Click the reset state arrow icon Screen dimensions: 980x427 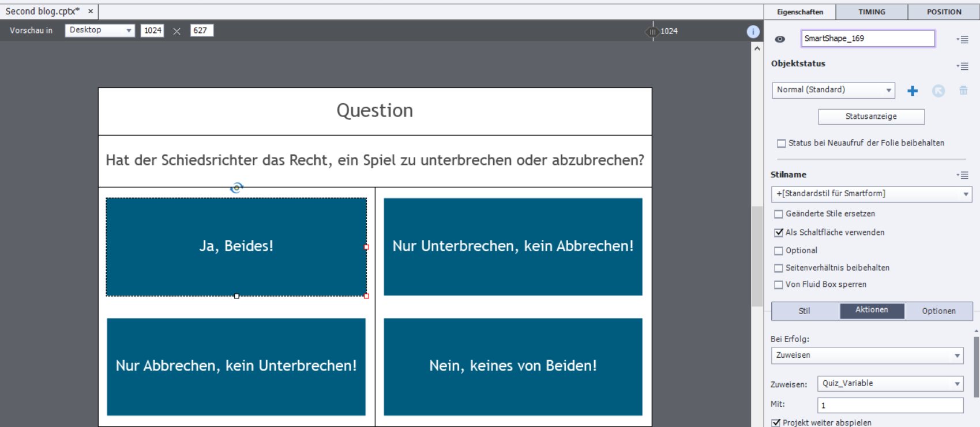[938, 91]
